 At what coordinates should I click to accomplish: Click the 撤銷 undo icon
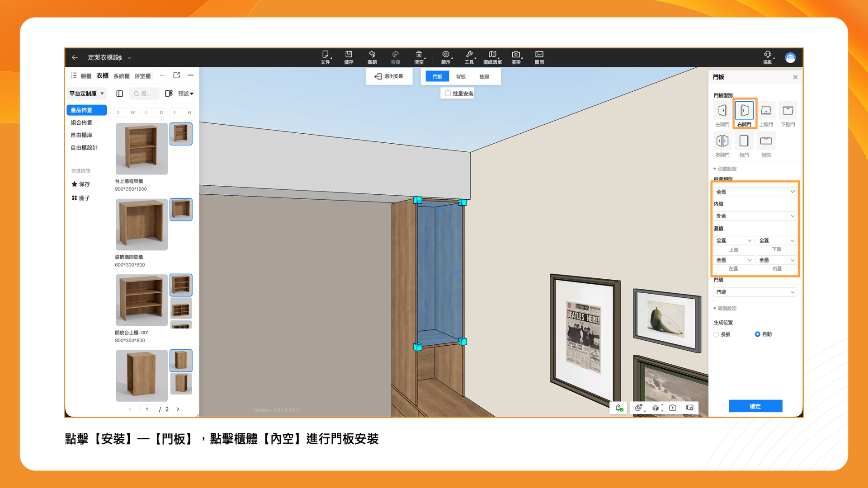tap(372, 57)
